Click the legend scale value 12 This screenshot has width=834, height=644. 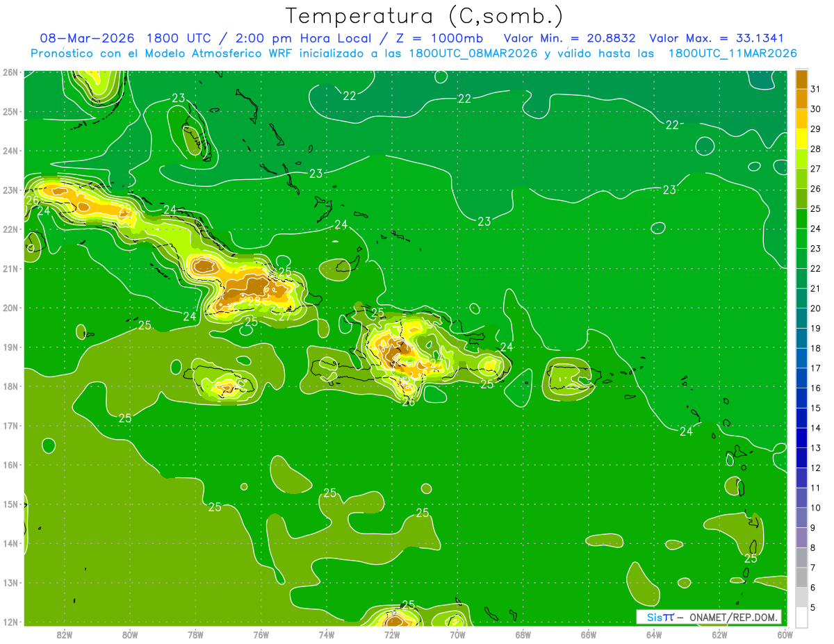click(815, 468)
